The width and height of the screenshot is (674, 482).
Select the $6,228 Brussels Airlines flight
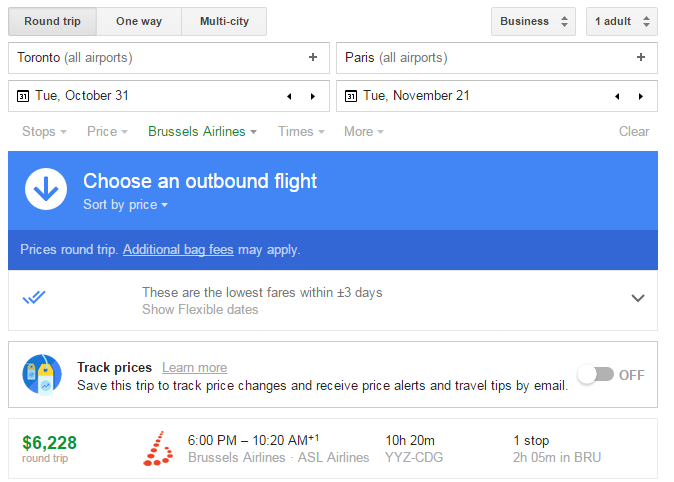click(x=332, y=449)
